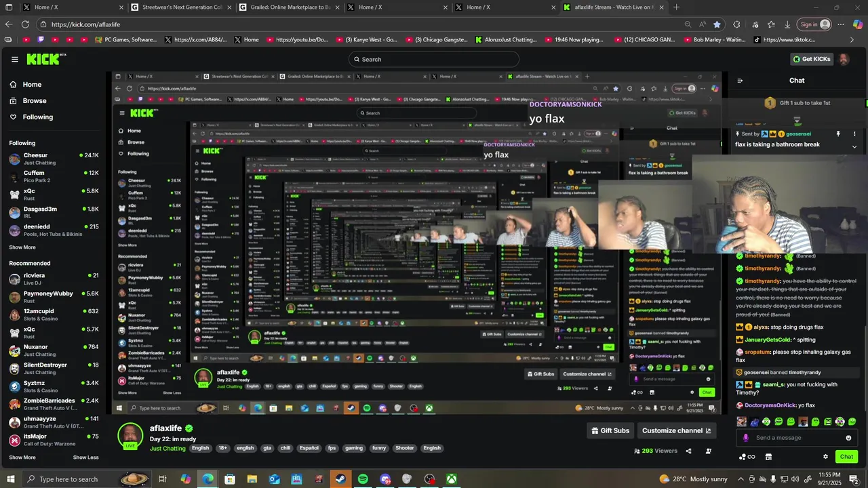The height and width of the screenshot is (488, 868).
Task: Open Windows Start menu
Action: [10, 479]
